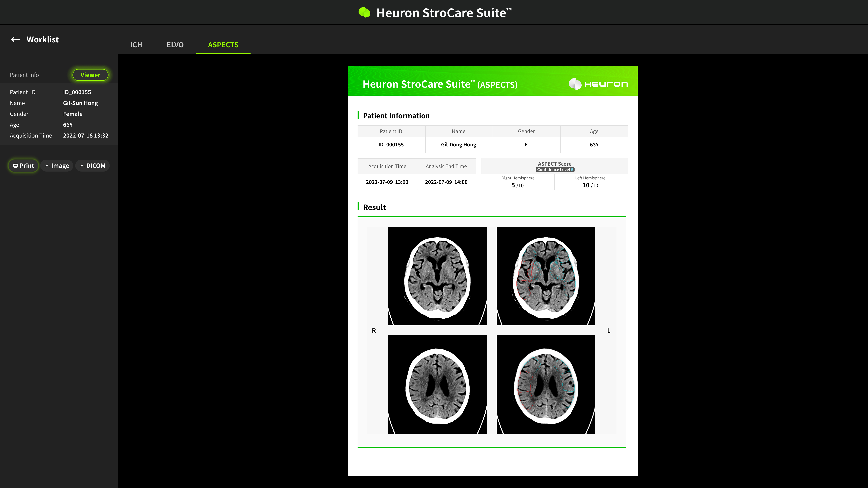Go back to the Worklist
The width and height of the screenshot is (868, 488).
coord(42,39)
